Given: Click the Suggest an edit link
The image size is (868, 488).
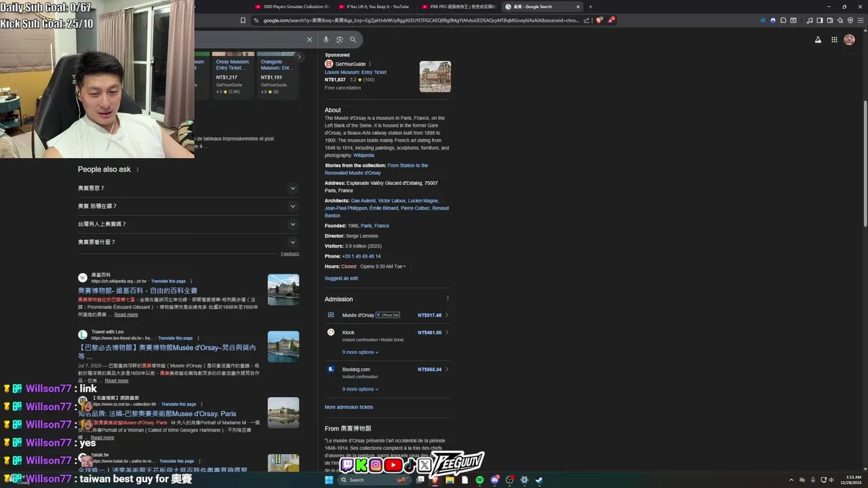Looking at the screenshot, I should (x=341, y=279).
